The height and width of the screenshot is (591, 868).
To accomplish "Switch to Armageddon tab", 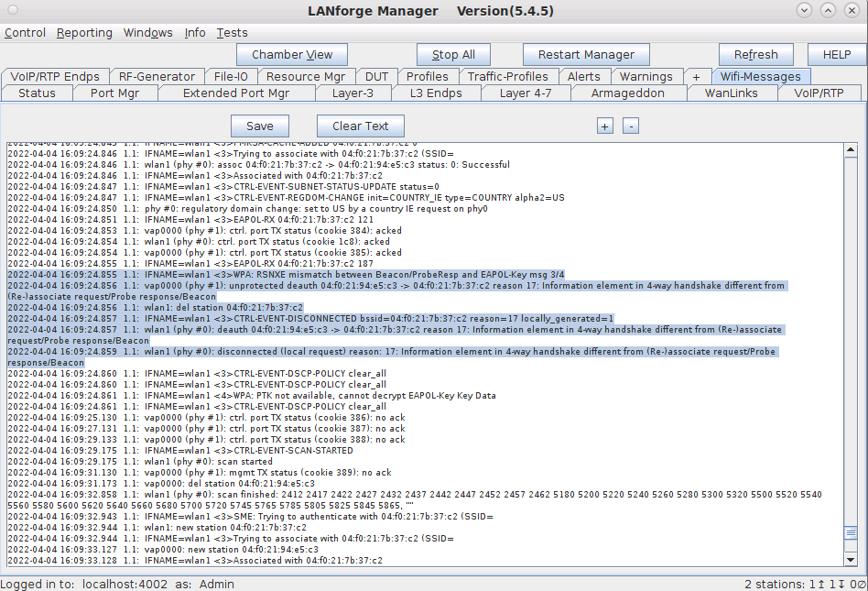I will coord(628,93).
